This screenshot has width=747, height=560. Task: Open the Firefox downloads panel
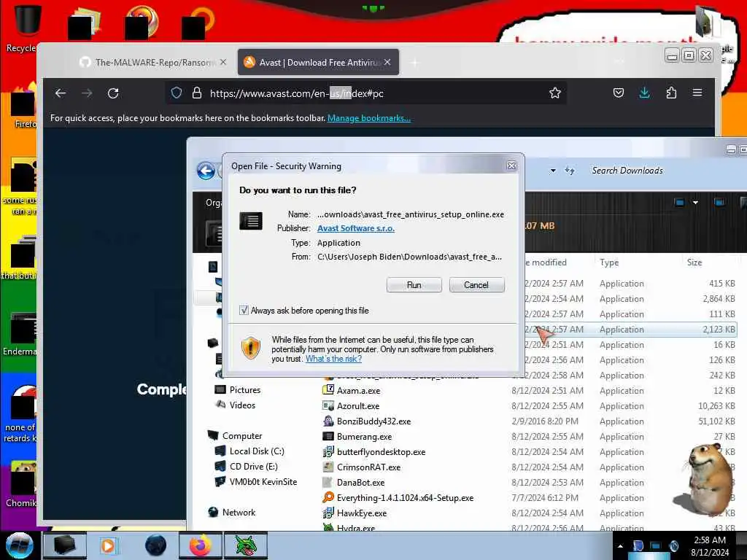[645, 93]
